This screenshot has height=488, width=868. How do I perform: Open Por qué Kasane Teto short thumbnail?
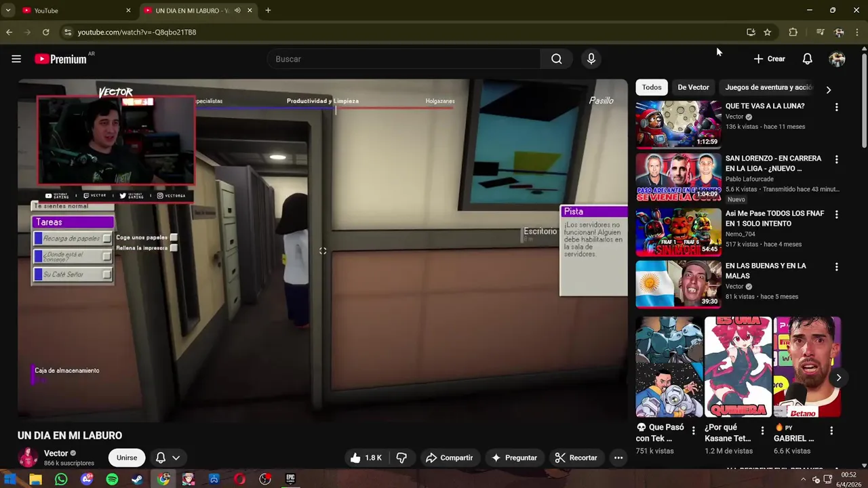[x=738, y=367]
